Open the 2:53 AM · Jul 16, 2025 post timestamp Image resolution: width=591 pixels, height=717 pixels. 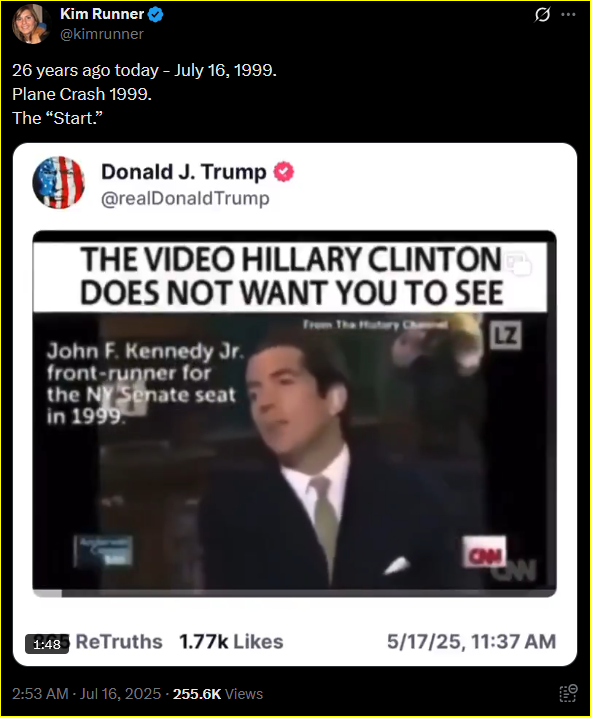pyautogui.click(x=86, y=694)
